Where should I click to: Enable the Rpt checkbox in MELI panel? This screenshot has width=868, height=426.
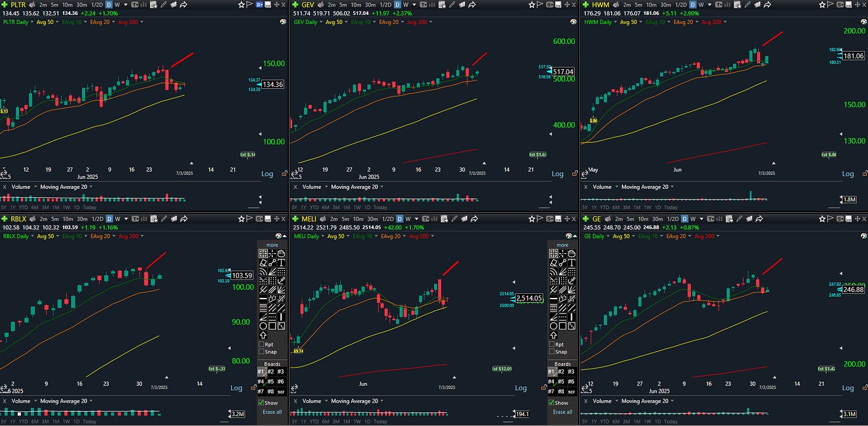tap(551, 344)
